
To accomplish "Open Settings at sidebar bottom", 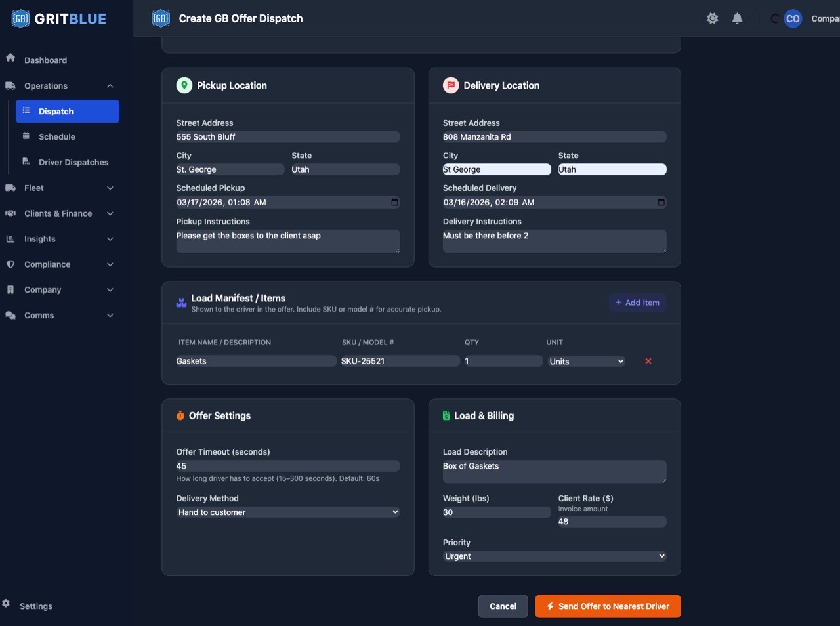I will pyautogui.click(x=35, y=606).
